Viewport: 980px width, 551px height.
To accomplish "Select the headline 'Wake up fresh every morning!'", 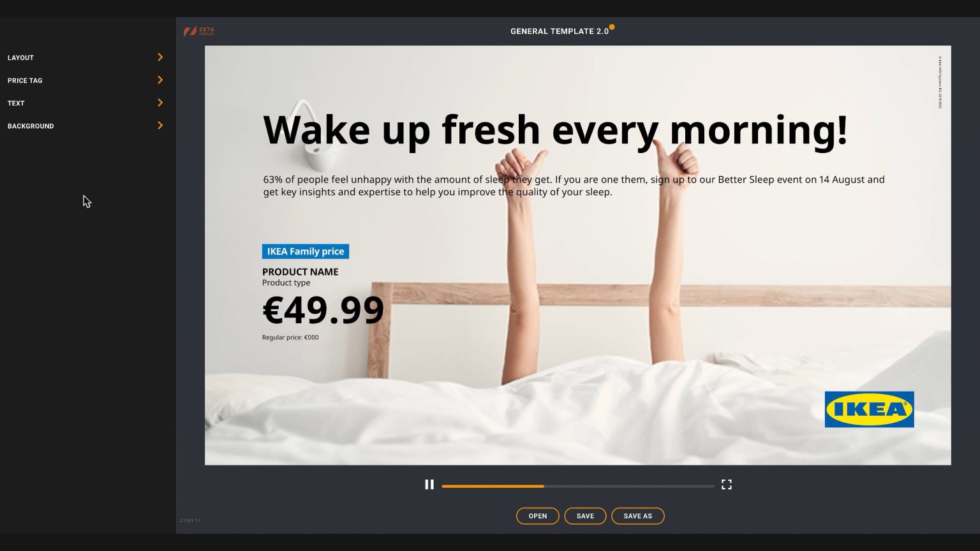I will point(555,130).
